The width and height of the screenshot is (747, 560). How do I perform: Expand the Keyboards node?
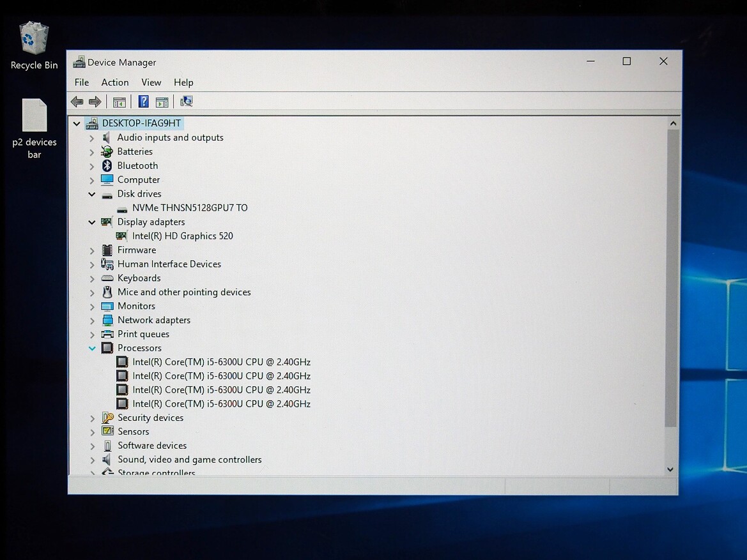tap(92, 278)
